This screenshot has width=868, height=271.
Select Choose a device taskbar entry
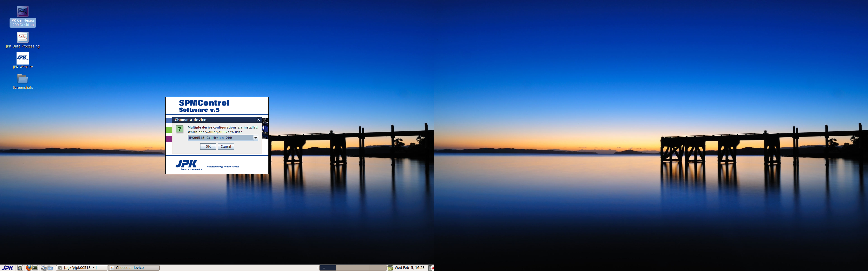(x=134, y=268)
